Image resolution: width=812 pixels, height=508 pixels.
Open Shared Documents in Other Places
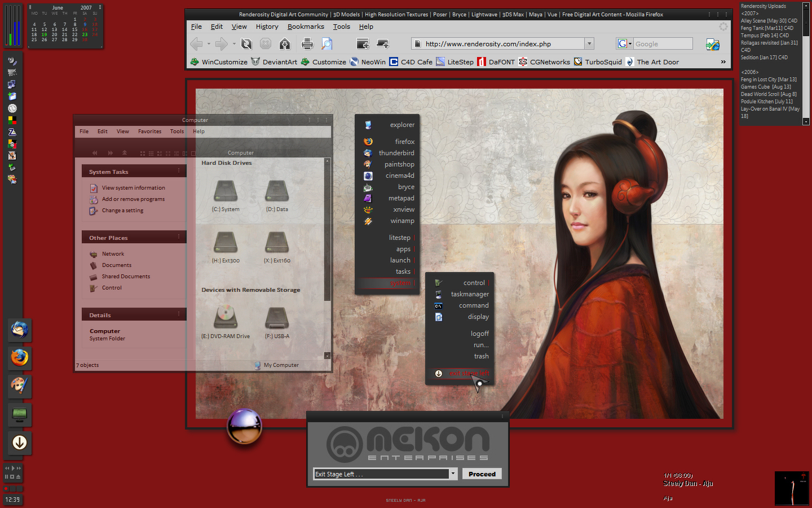click(120, 277)
